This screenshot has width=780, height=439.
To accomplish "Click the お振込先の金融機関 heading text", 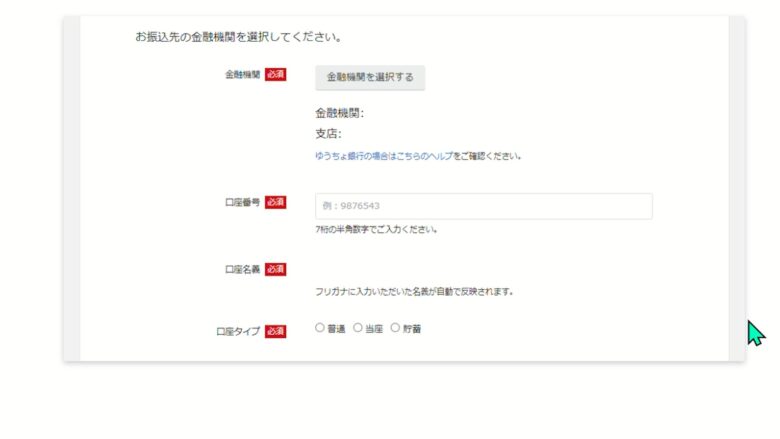I will (x=239, y=38).
